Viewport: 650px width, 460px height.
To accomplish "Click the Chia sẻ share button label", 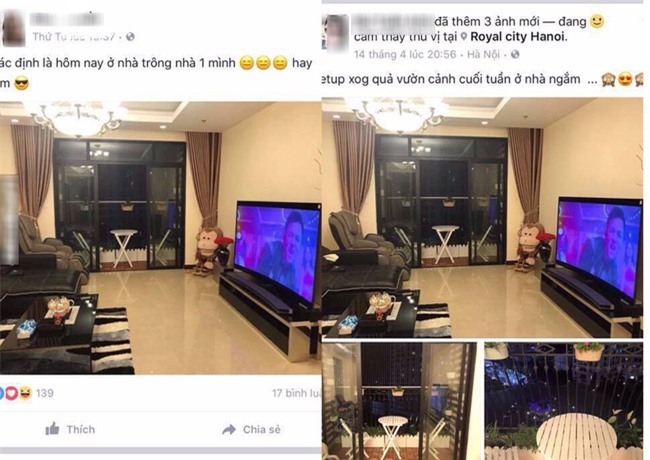I will 262,430.
